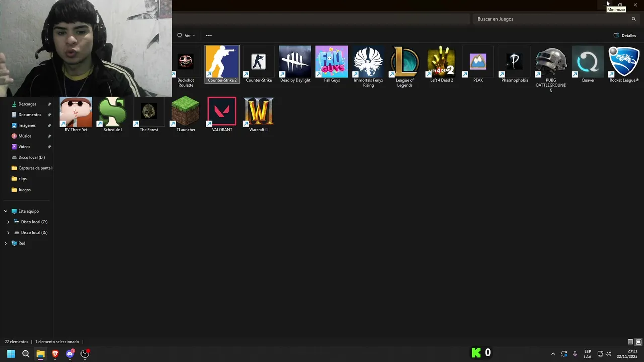This screenshot has height=362, width=644.
Task: Show hidden system tray icons
Action: tap(553, 354)
